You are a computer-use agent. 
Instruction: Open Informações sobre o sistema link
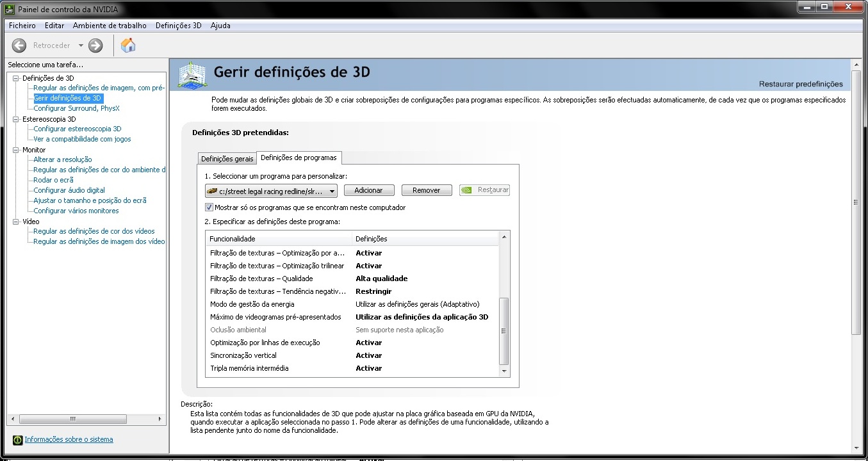click(x=69, y=439)
